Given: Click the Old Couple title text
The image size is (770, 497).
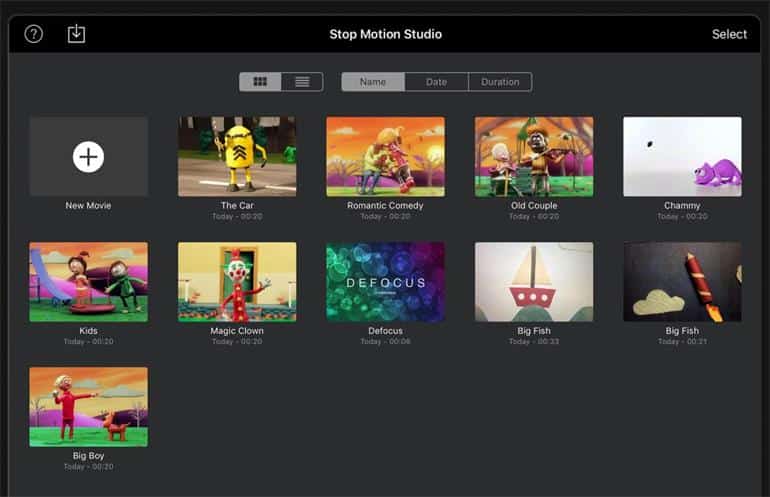Looking at the screenshot, I should click(534, 205).
